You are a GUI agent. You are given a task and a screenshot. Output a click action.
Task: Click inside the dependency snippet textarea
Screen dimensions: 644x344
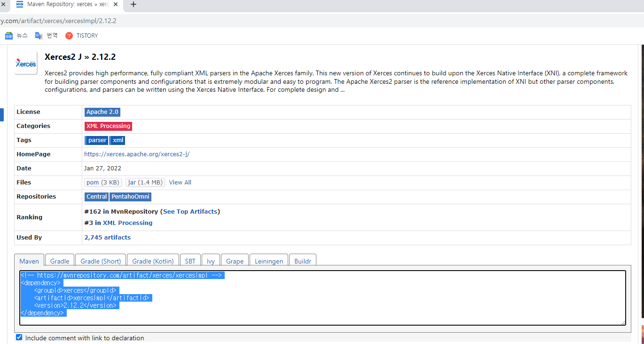click(322, 297)
